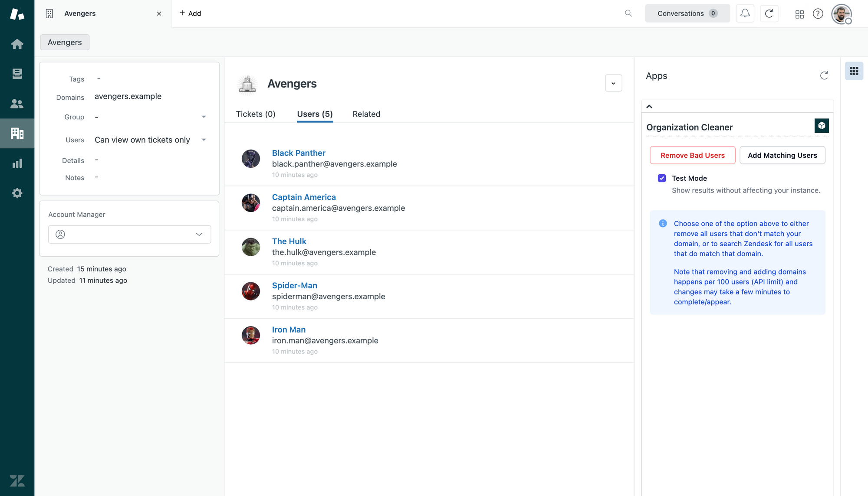Open Captain America user profile link
Image resolution: width=868 pixels, height=496 pixels.
(304, 197)
